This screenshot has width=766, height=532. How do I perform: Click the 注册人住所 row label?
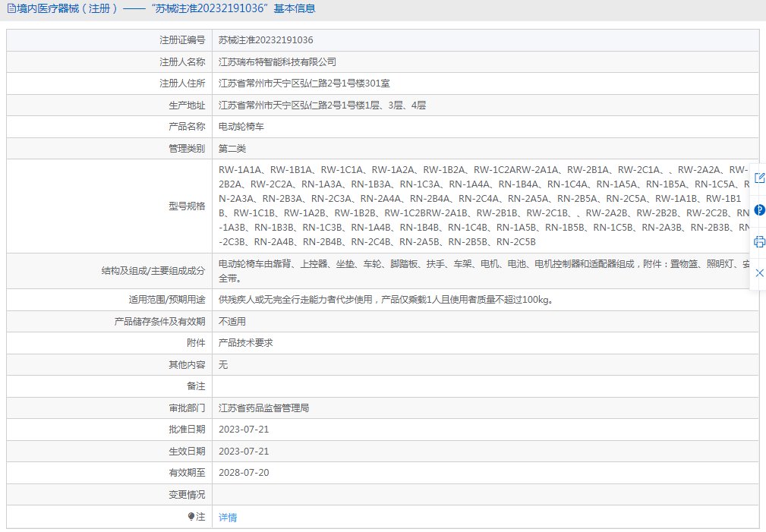tap(182, 83)
